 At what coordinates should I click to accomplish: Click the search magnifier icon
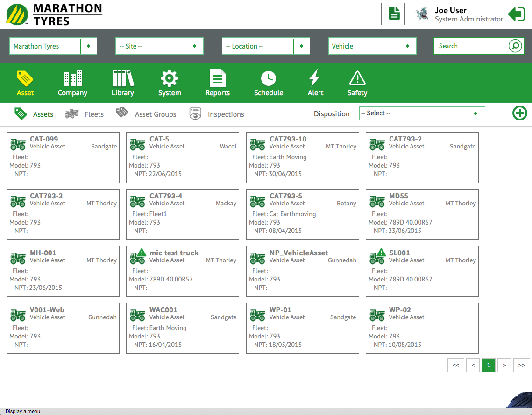(515, 46)
